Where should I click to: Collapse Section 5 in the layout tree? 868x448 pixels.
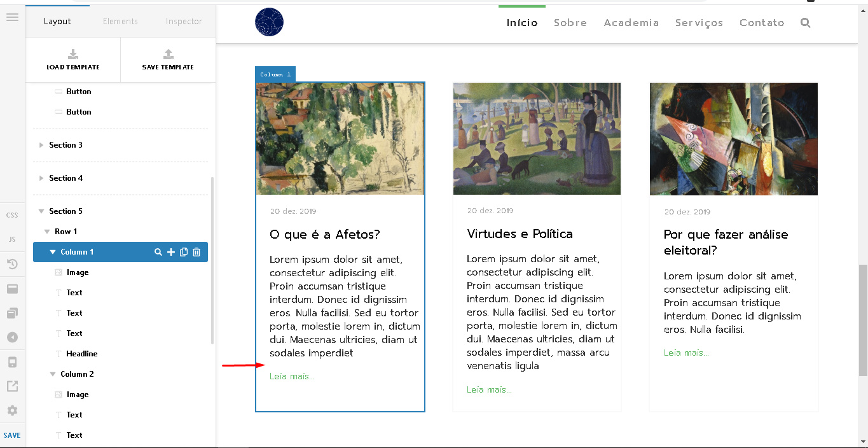(41, 211)
